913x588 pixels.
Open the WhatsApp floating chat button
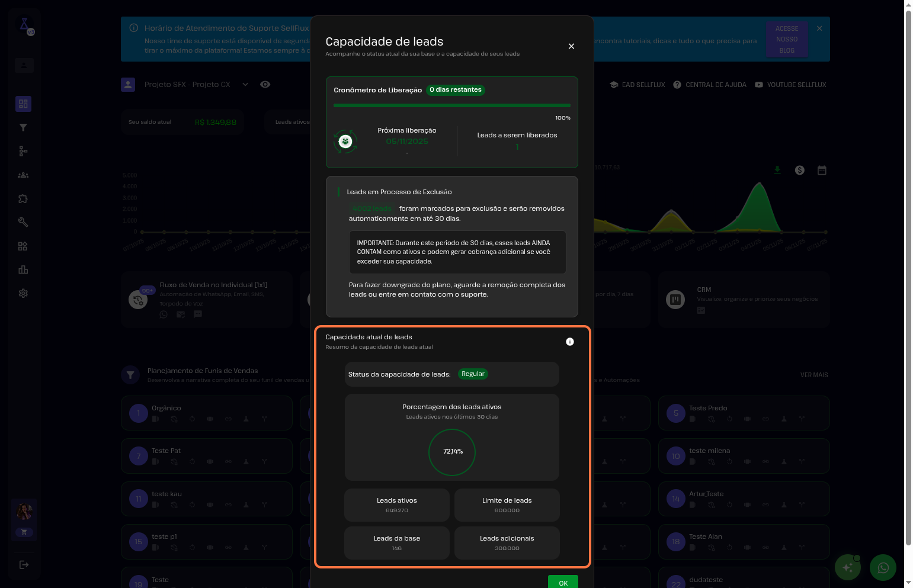(x=883, y=568)
